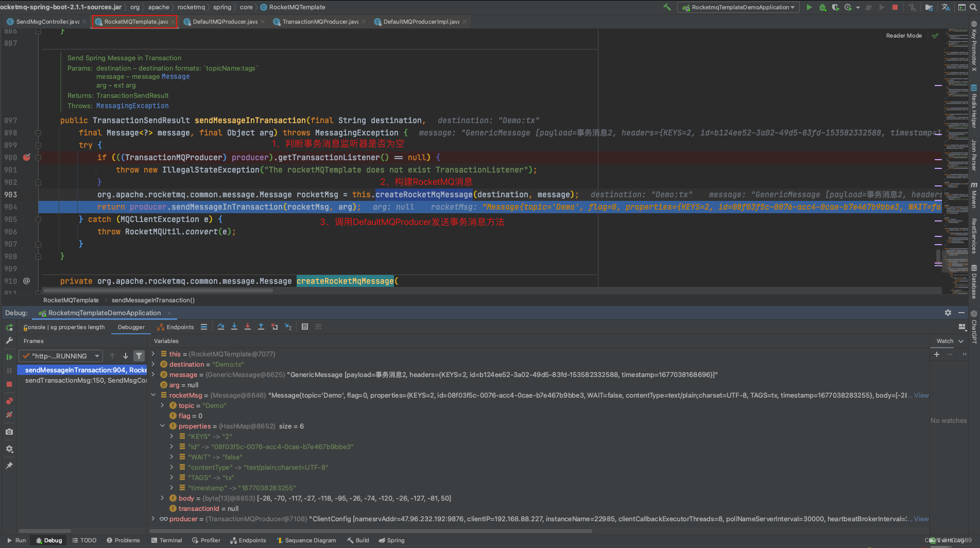Click the camera thread dump icon
The image size is (980, 548).
click(x=9, y=432)
